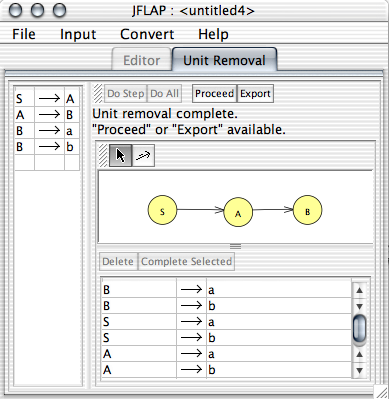Select the B → b row in left grammar list
The height and width of the screenshot is (399, 389).
(x=47, y=147)
